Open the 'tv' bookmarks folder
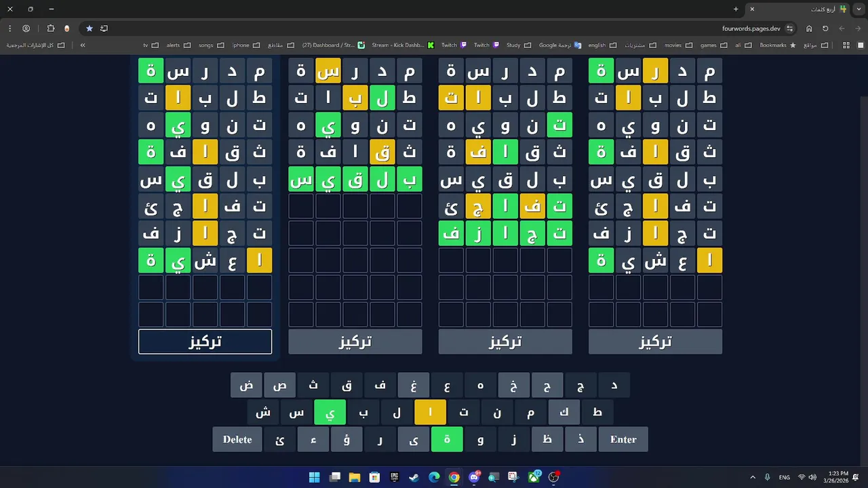The height and width of the screenshot is (488, 868). [x=151, y=45]
